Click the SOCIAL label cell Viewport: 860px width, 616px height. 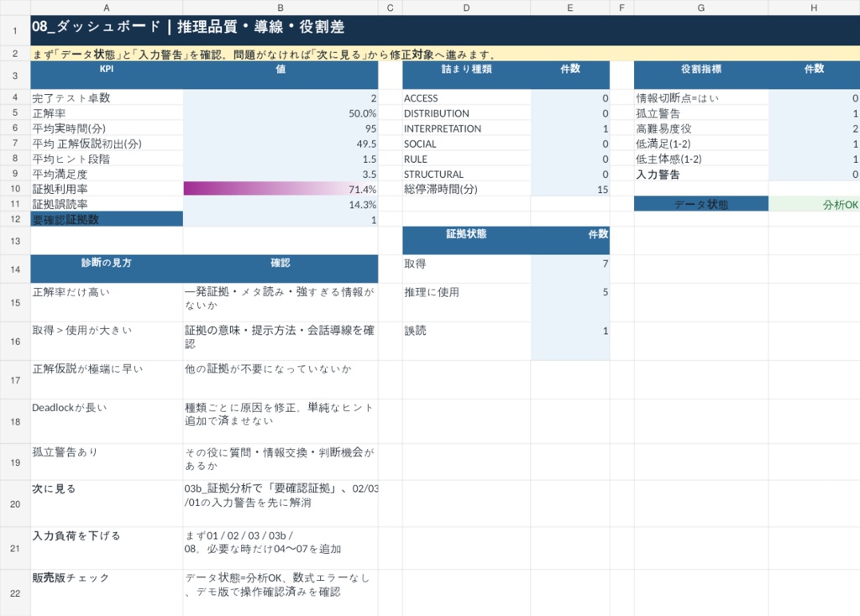(466, 144)
